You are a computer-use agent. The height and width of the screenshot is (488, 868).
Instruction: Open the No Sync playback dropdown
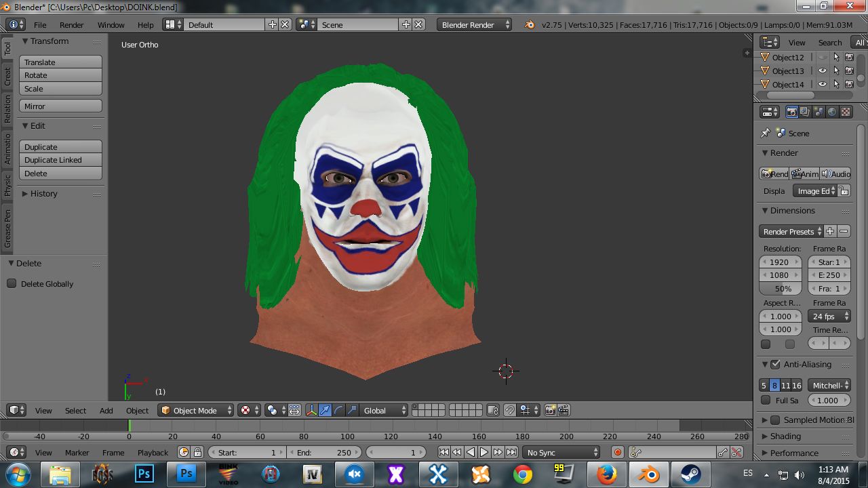(x=562, y=452)
